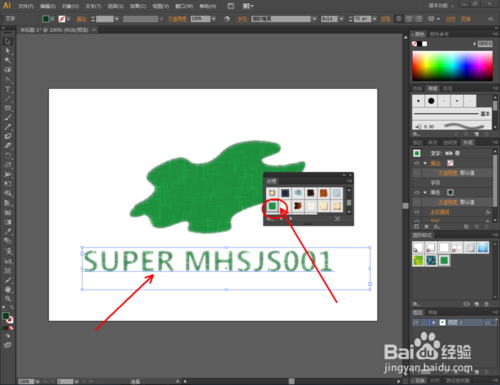Image resolution: width=500 pixels, height=385 pixels.
Task: Click the recolor artwork globe icon
Action: pos(227,19)
